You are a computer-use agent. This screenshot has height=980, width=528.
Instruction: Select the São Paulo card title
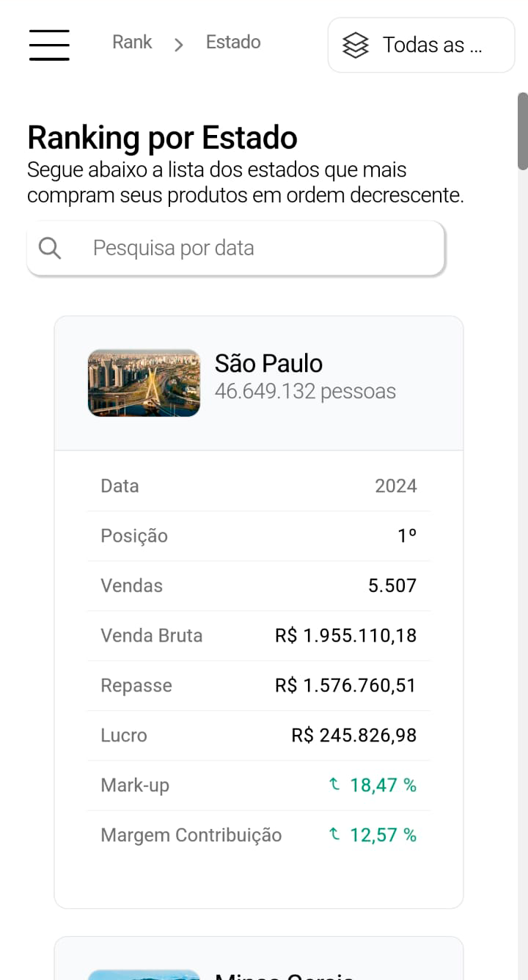tap(268, 363)
